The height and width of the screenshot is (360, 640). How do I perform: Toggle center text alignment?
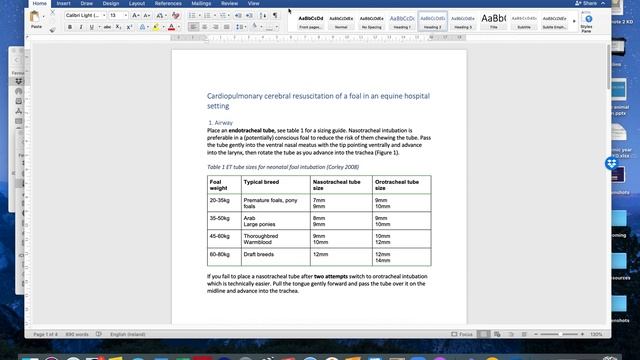click(204, 27)
